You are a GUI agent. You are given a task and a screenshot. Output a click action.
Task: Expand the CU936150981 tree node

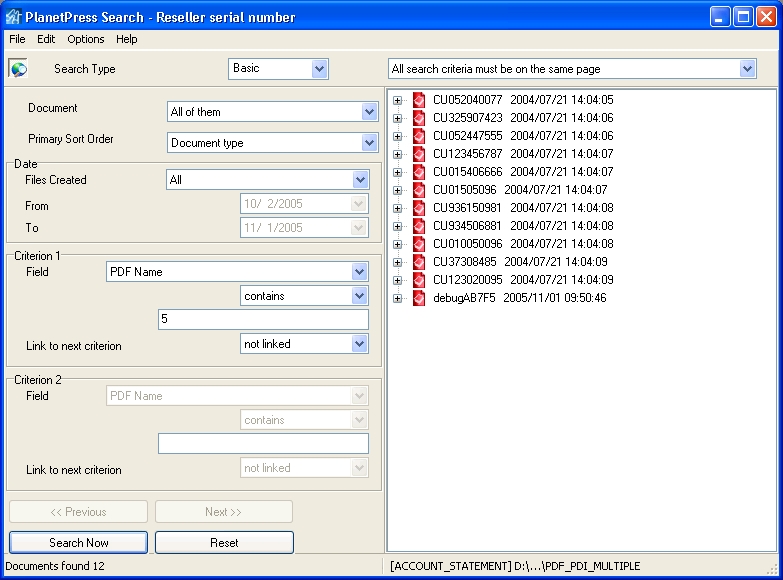click(397, 208)
